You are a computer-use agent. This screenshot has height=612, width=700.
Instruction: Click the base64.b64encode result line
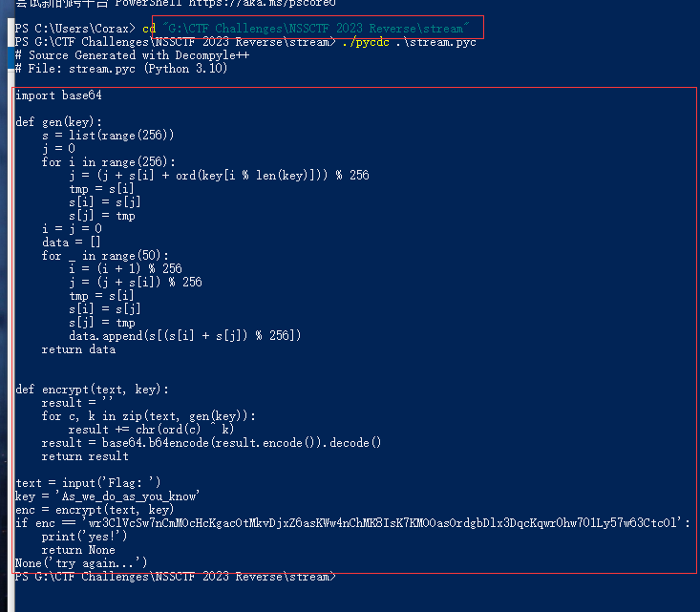tap(212, 442)
